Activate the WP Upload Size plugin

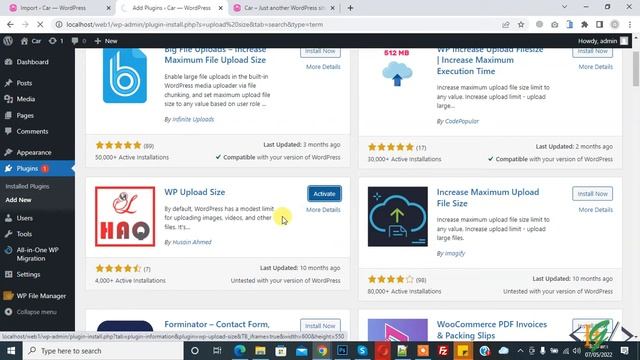click(x=324, y=194)
